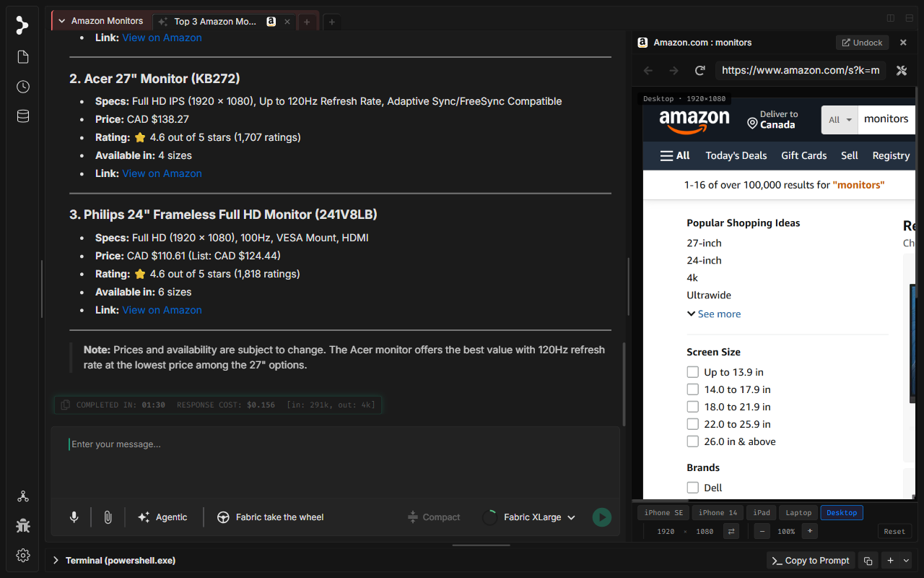This screenshot has width=924, height=578.
Task: Open Sell in Amazon nav bar
Action: click(850, 155)
